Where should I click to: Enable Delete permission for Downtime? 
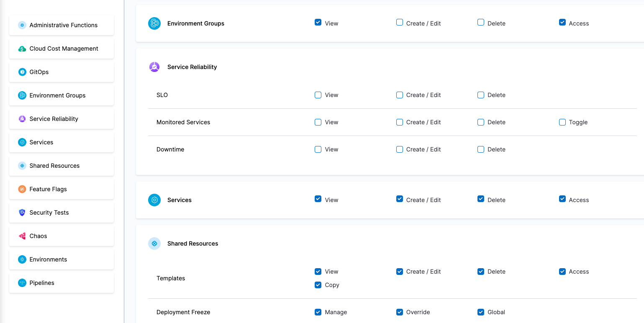click(481, 149)
